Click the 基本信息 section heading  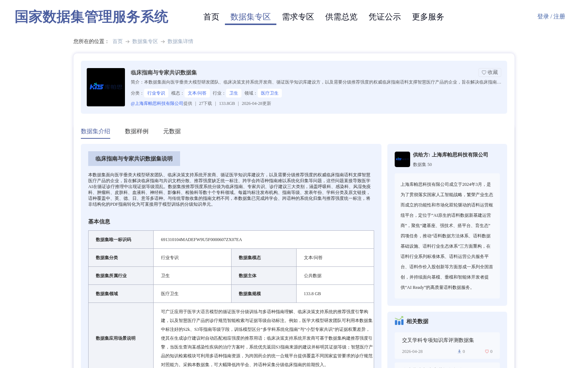[x=99, y=222]
